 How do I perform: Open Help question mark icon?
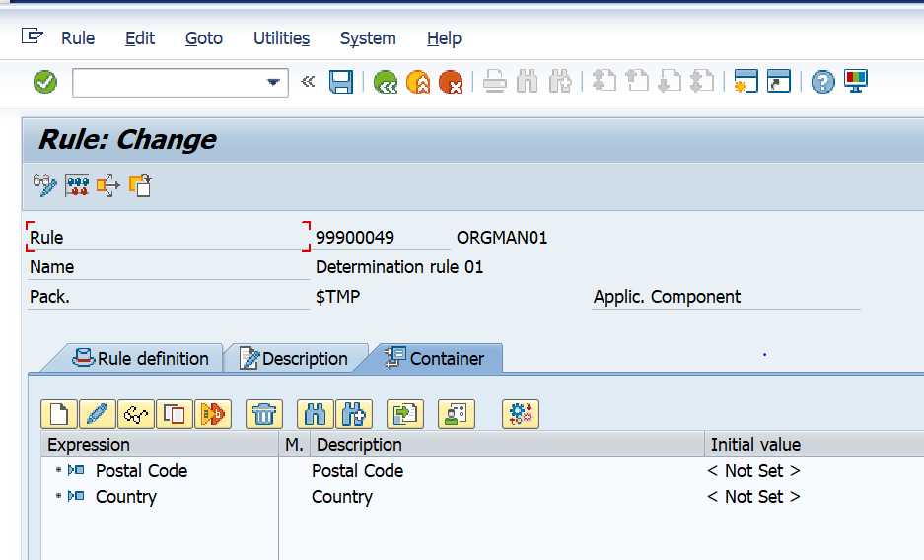coord(822,82)
